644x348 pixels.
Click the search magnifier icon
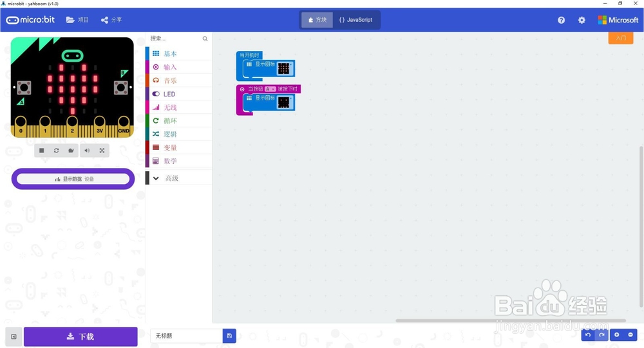(x=205, y=39)
